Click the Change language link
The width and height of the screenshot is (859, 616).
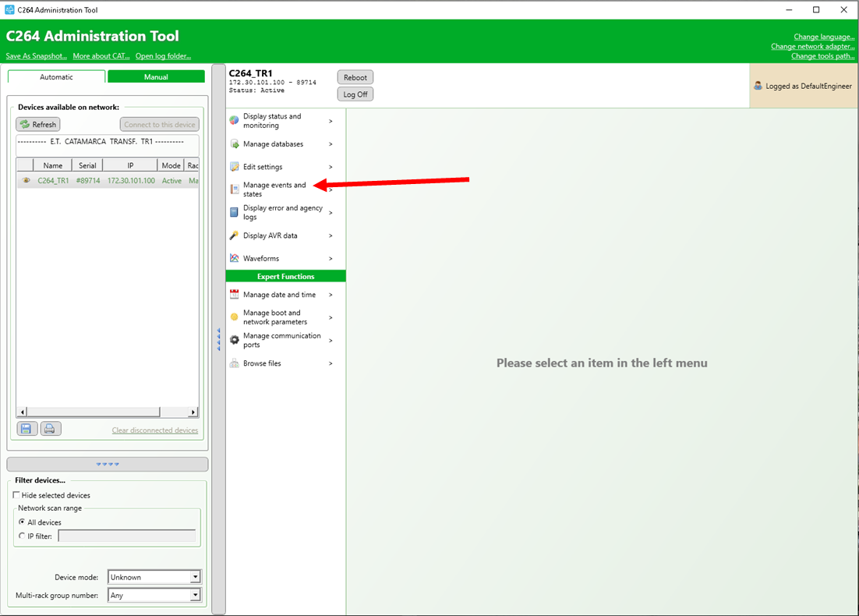(824, 37)
